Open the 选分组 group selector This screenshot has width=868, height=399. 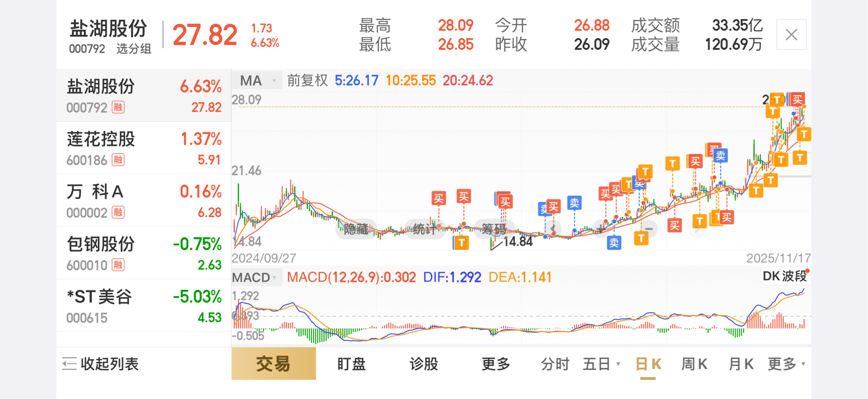[134, 49]
